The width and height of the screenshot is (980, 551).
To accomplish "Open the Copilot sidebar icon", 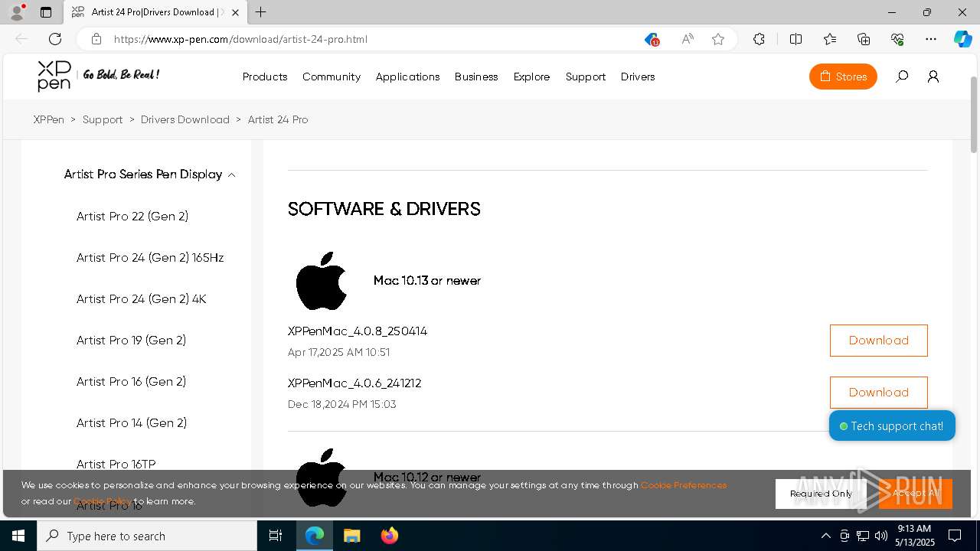I will 962,39.
